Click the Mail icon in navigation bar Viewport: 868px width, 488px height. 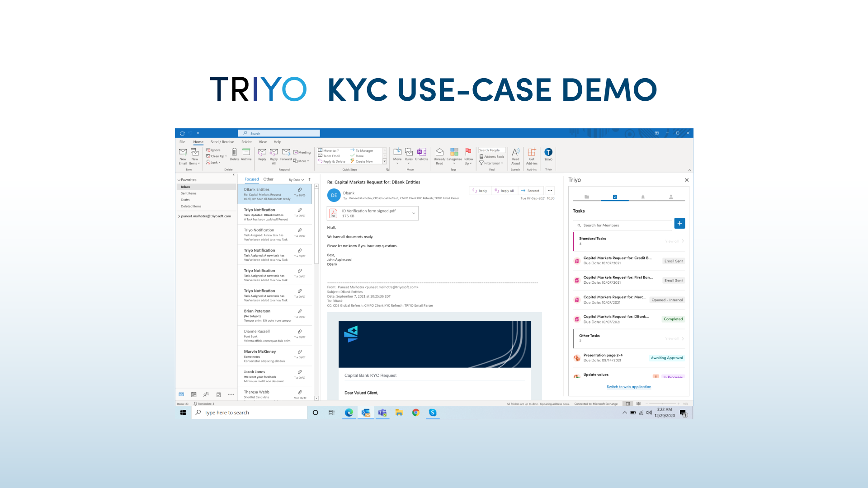tap(181, 394)
